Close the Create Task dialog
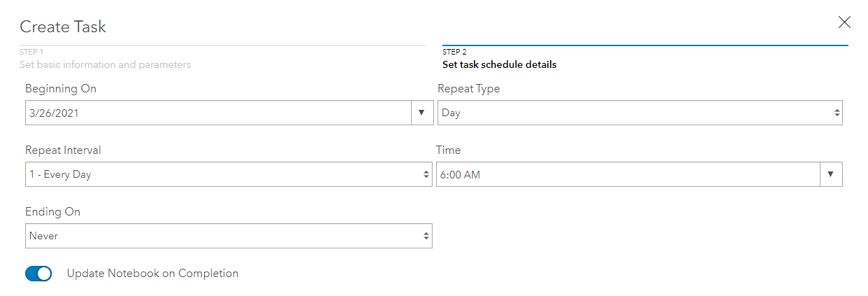Viewport: 868px width, 296px height. (844, 22)
